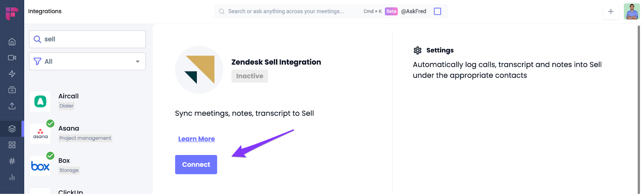Click the lightning bolt sidebar icon

[12, 74]
